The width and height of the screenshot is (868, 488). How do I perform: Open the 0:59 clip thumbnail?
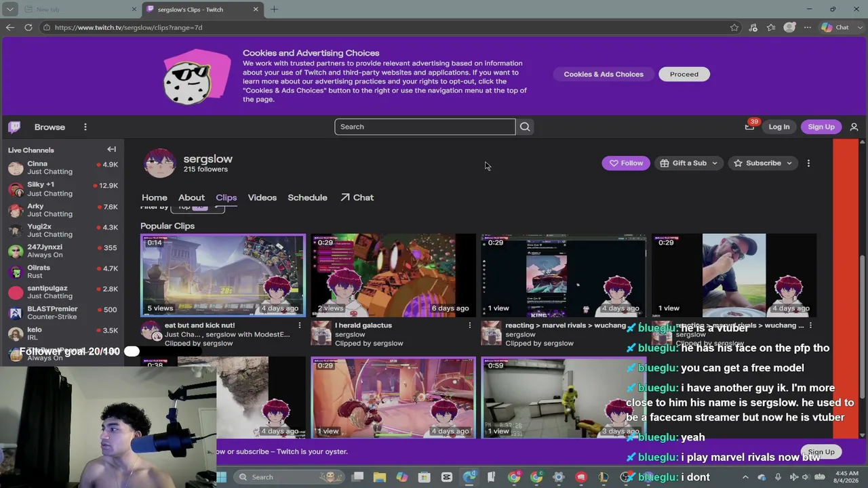(564, 398)
